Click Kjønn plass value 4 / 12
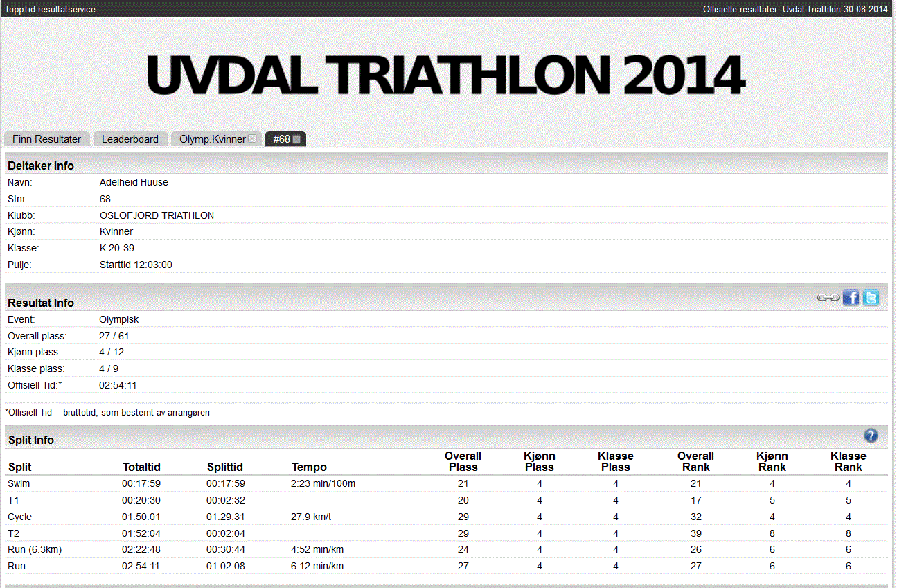 [x=112, y=352]
